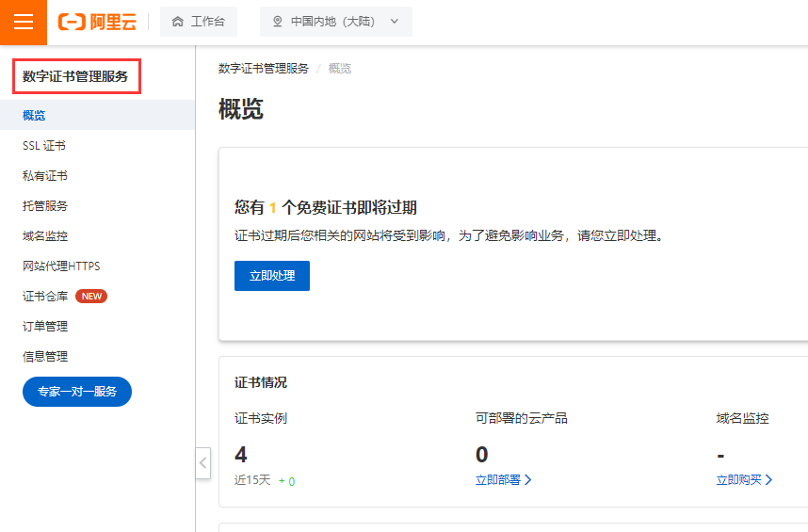Expand the 中国内地（大陆）region dropdown

point(336,22)
